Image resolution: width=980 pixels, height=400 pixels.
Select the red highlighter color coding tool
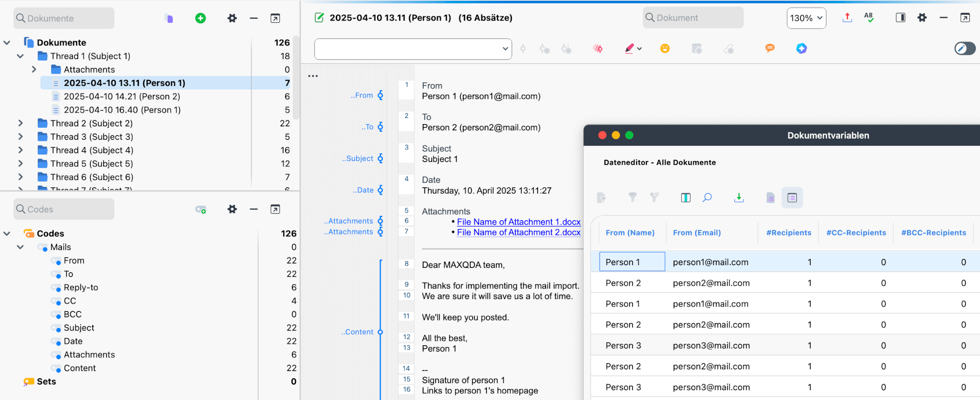tap(629, 48)
